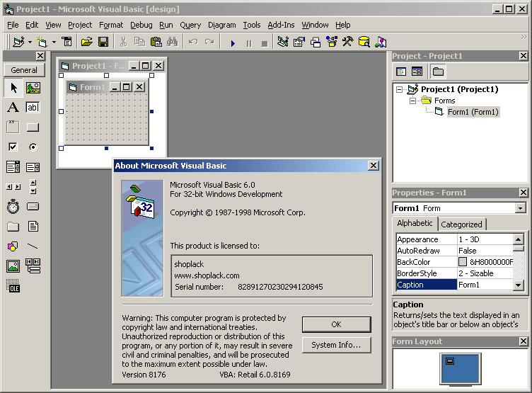Select the Pointer tool in toolbox
Viewport: 532px width, 393px height.
pyautogui.click(x=13, y=88)
